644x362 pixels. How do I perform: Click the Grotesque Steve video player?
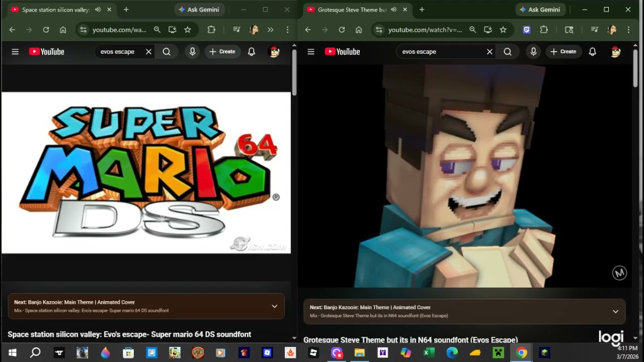(x=464, y=176)
